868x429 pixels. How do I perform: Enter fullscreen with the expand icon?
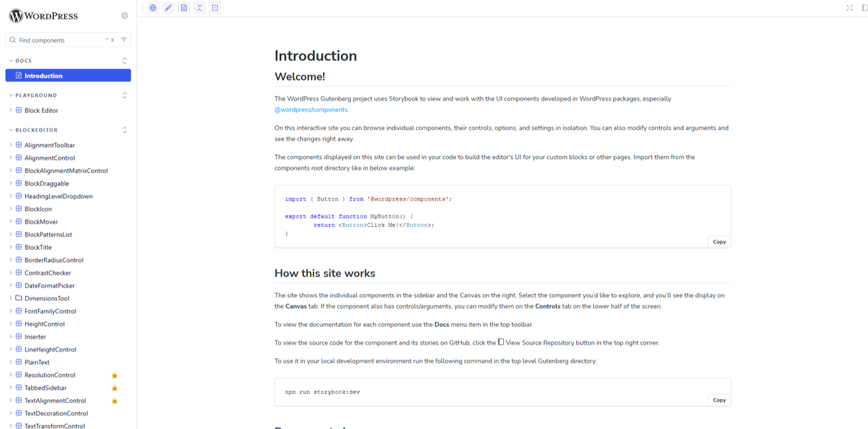[x=850, y=8]
